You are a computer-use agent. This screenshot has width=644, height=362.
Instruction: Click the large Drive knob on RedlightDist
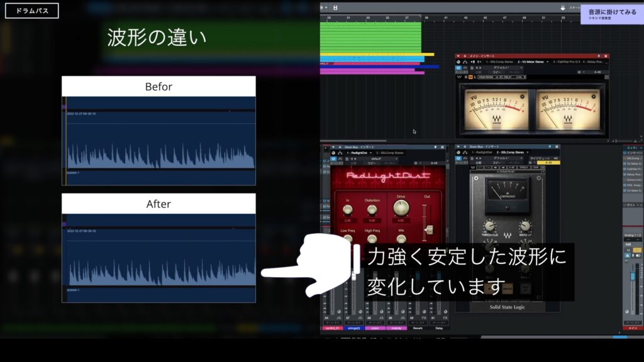pyautogui.click(x=401, y=208)
